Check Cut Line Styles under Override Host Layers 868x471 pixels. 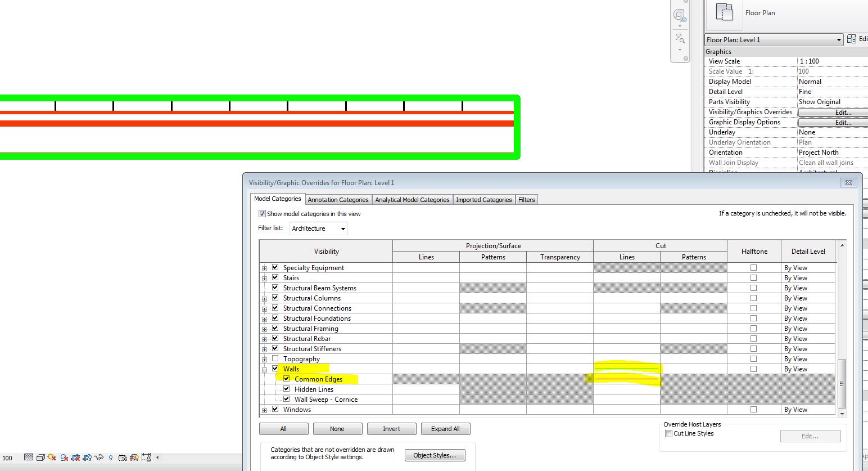click(x=668, y=433)
